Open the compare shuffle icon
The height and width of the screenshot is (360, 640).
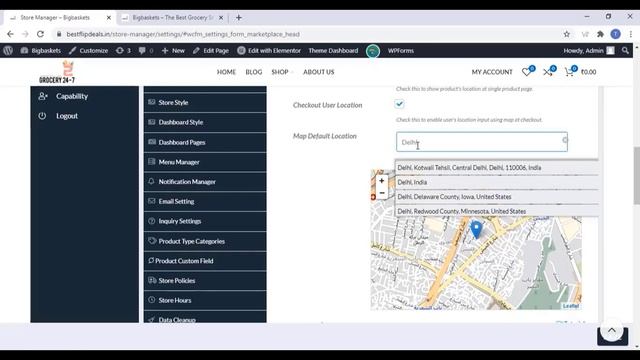point(549,71)
